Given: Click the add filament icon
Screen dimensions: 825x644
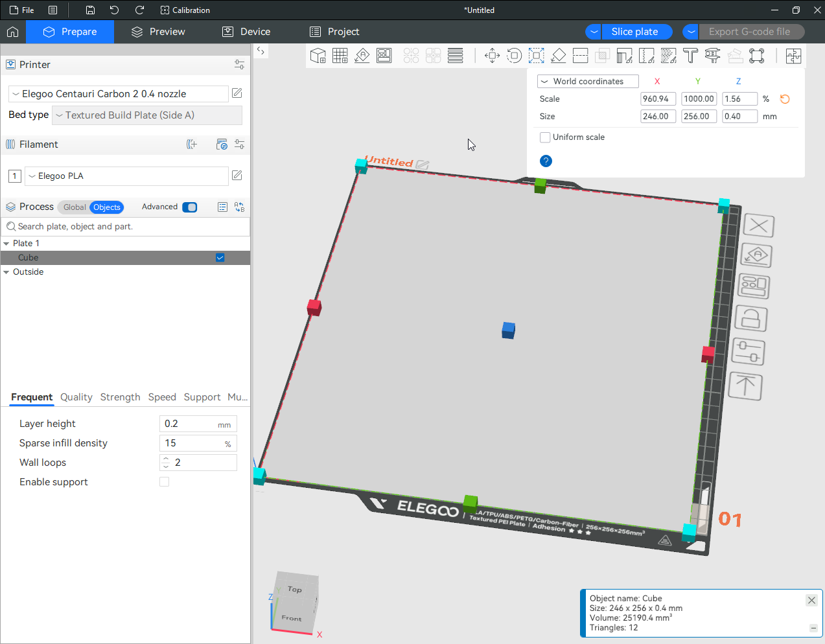Looking at the screenshot, I should [192, 144].
